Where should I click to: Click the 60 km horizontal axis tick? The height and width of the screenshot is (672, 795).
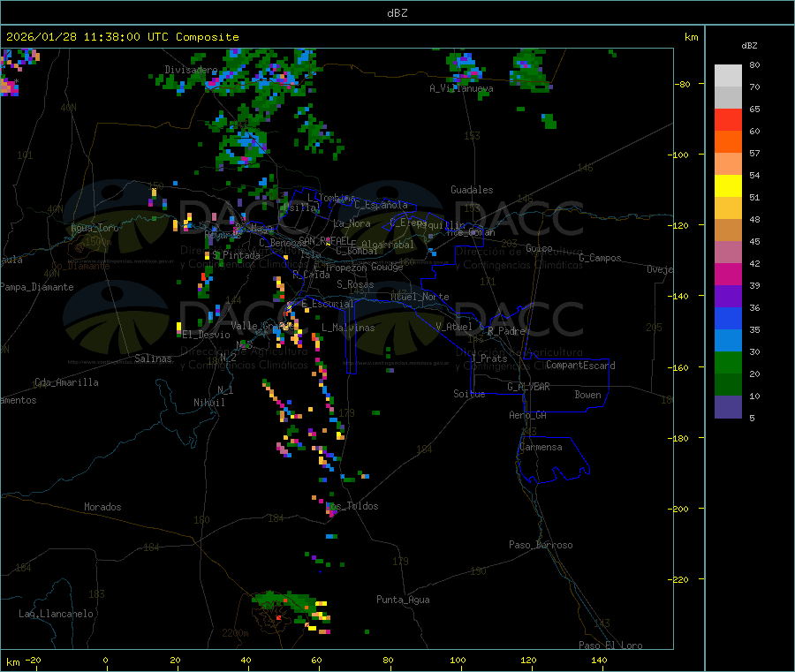pos(316,660)
